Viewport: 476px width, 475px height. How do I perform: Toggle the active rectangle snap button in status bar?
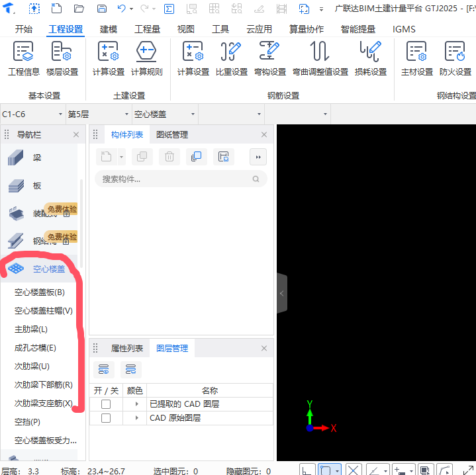point(326,470)
